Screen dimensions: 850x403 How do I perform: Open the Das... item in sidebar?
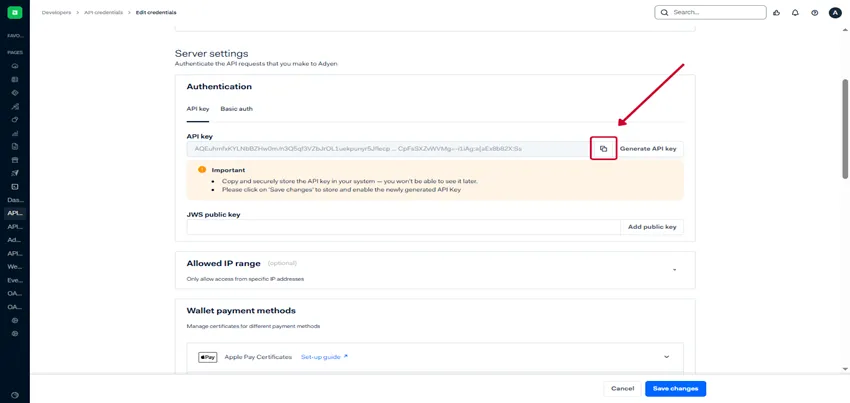15,200
